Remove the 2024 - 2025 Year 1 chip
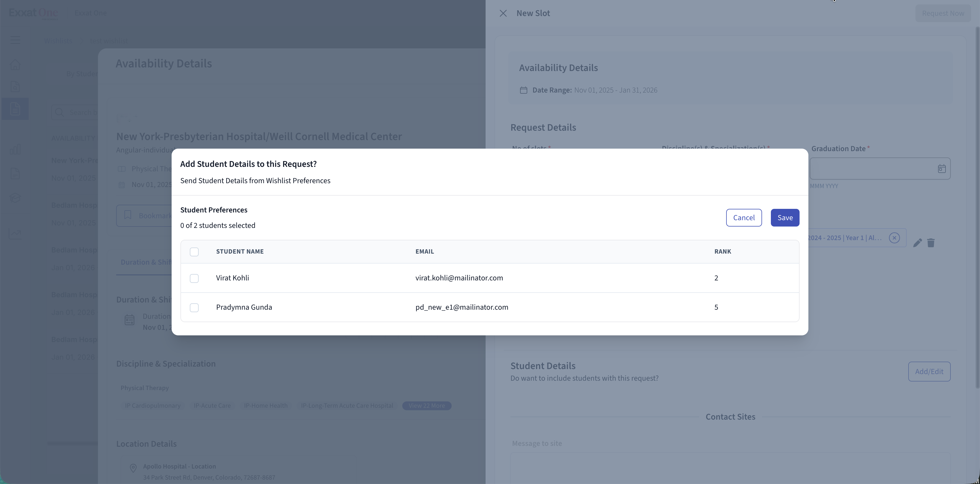 pos(894,238)
